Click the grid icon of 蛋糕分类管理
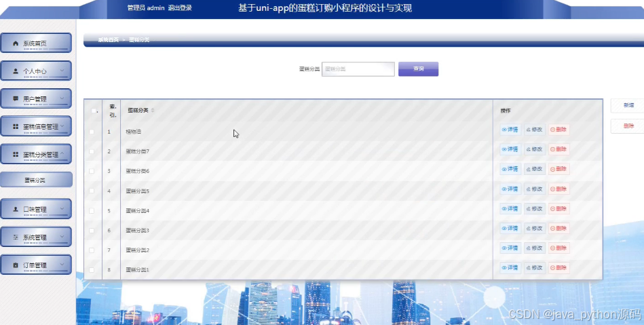644x325 pixels. point(16,155)
